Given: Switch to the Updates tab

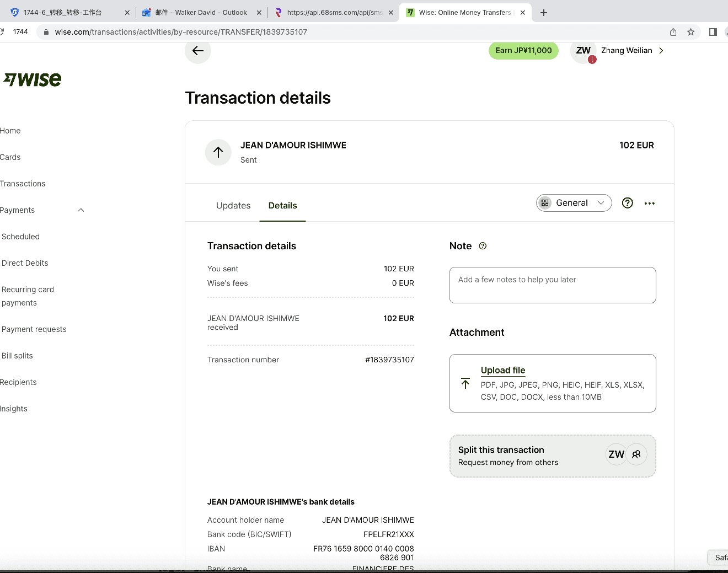Looking at the screenshot, I should pyautogui.click(x=233, y=206).
